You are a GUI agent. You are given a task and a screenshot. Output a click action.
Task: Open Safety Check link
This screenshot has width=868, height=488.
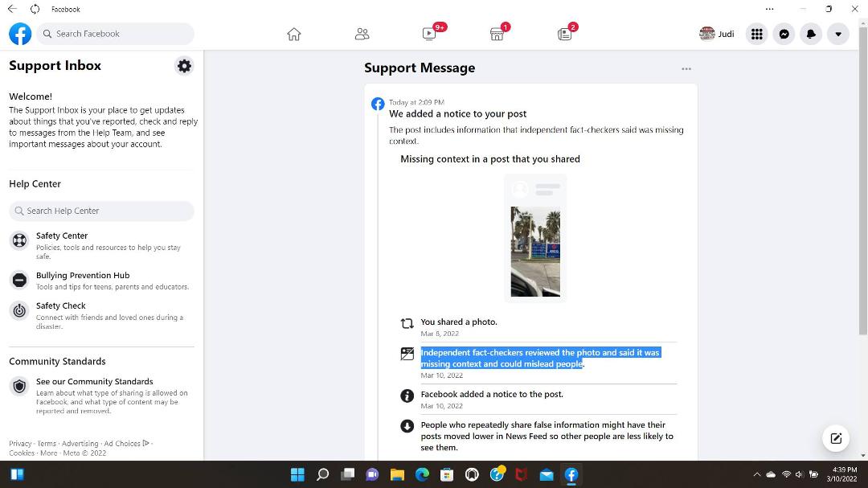[61, 306]
